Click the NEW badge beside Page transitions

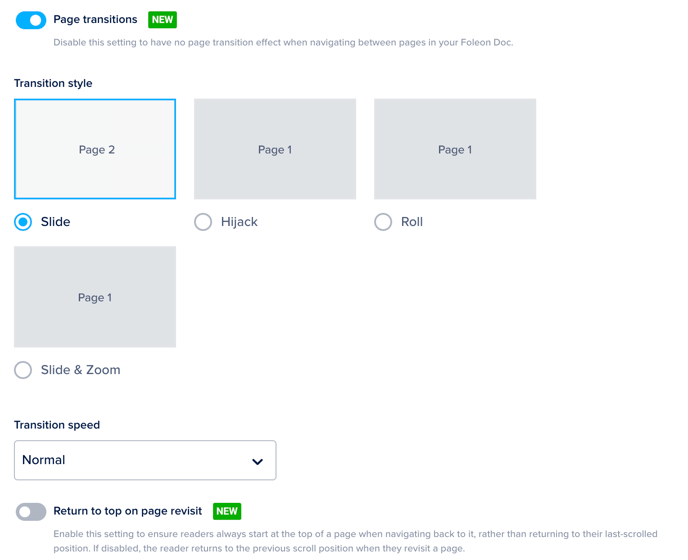(x=162, y=20)
